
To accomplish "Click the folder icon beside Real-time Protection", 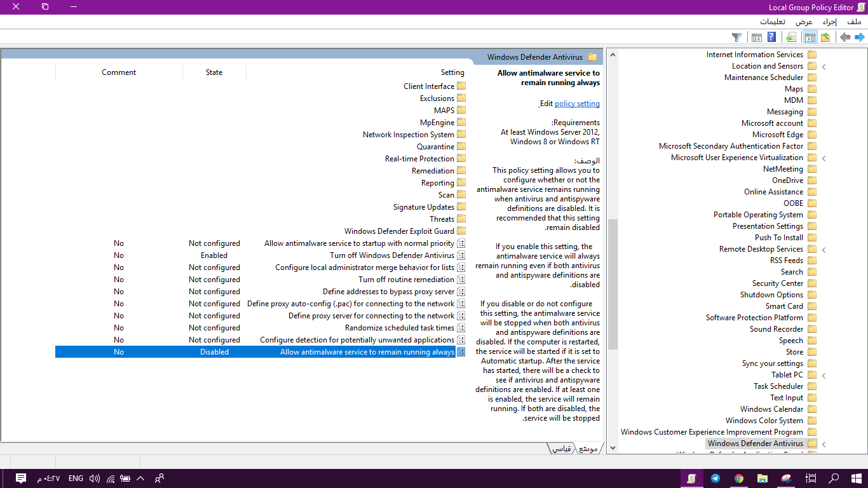I will pos(461,158).
